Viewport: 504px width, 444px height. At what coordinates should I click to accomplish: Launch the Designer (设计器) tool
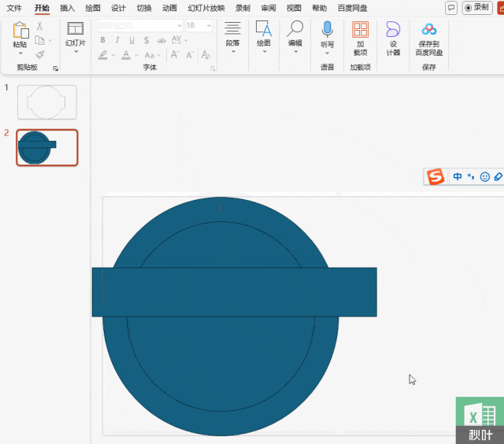point(393,30)
